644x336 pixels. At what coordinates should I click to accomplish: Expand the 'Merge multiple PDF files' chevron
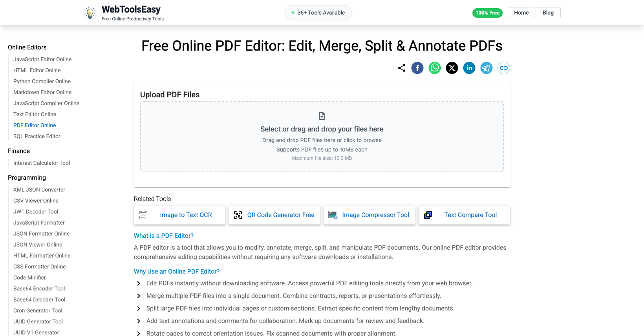[139, 296]
